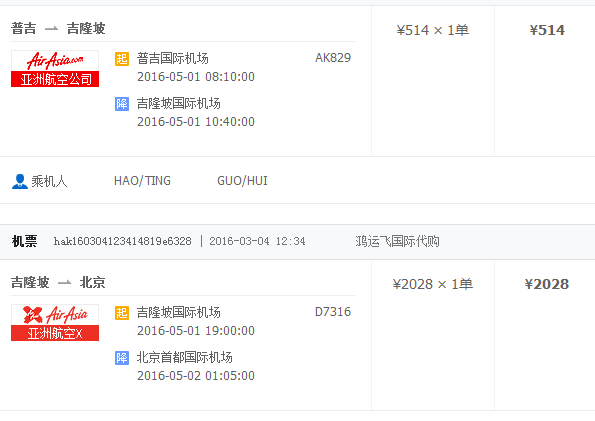Click the ¥2028 total price
The image size is (595, 421).
(547, 284)
